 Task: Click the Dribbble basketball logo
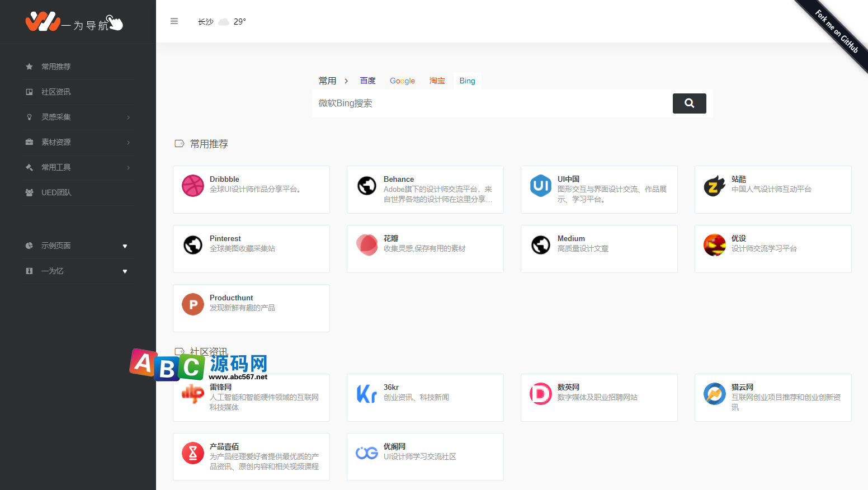192,186
